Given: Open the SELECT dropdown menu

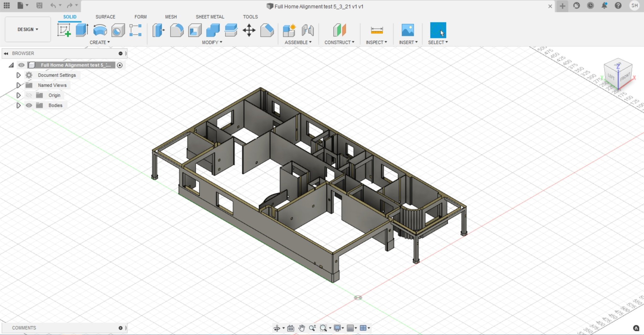Looking at the screenshot, I should pyautogui.click(x=438, y=42).
